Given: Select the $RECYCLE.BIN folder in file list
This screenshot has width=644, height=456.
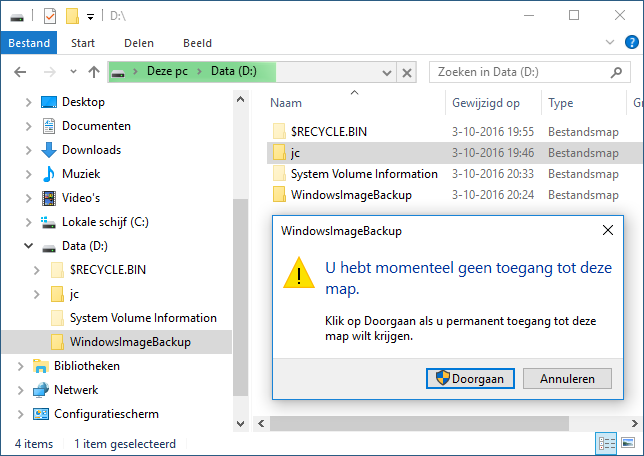Looking at the screenshot, I should coord(329,131).
